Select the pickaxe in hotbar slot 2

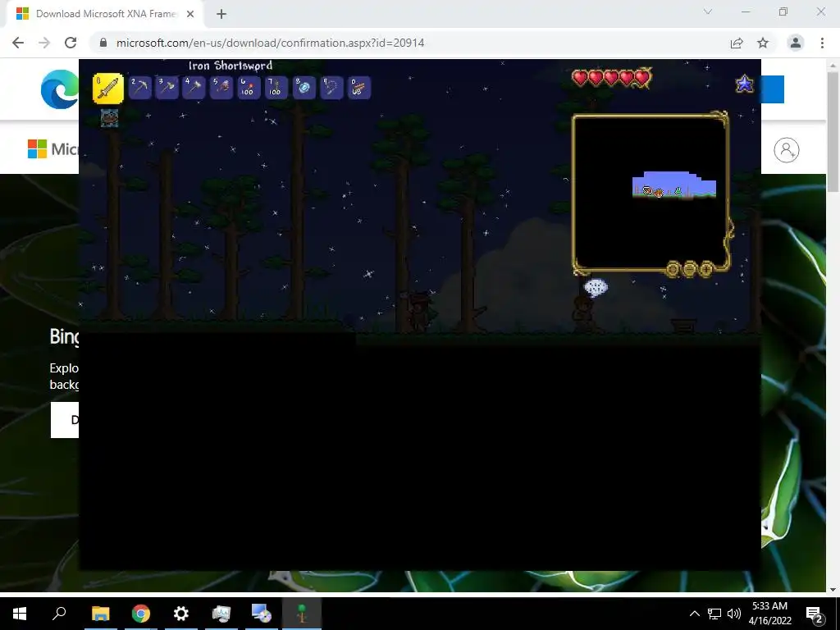(139, 87)
